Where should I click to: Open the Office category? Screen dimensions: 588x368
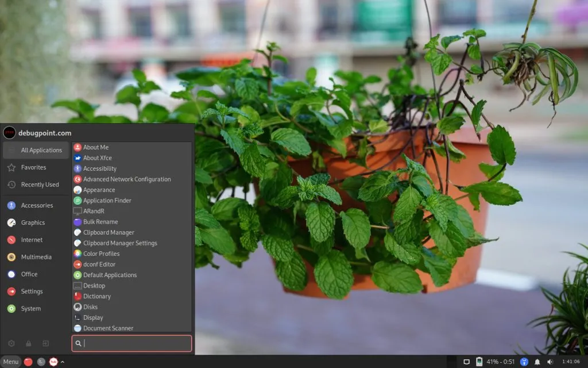click(x=36, y=274)
